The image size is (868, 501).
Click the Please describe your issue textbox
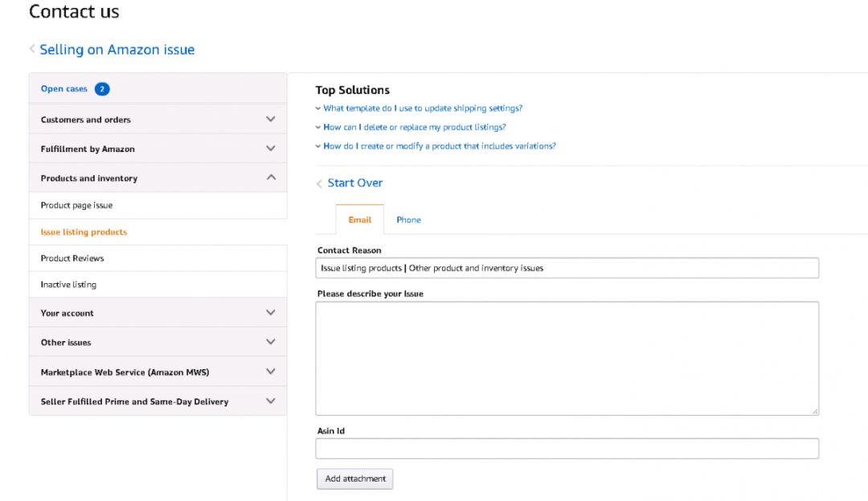coord(567,358)
